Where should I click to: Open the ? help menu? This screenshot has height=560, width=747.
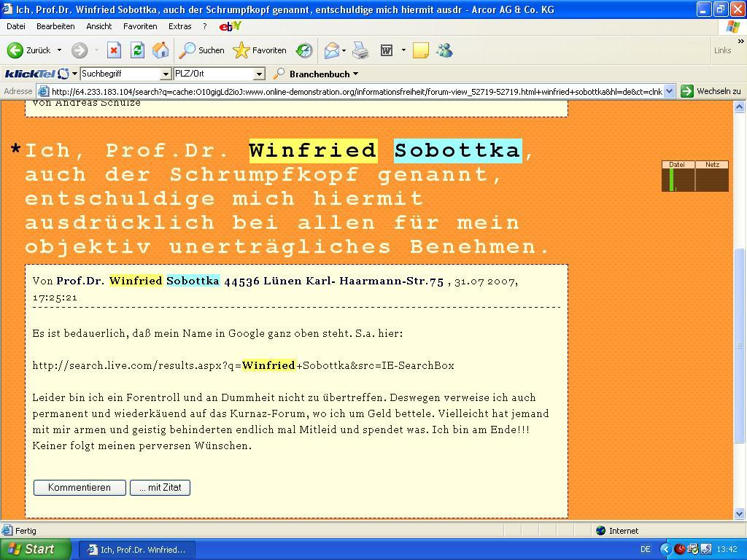pyautogui.click(x=205, y=27)
